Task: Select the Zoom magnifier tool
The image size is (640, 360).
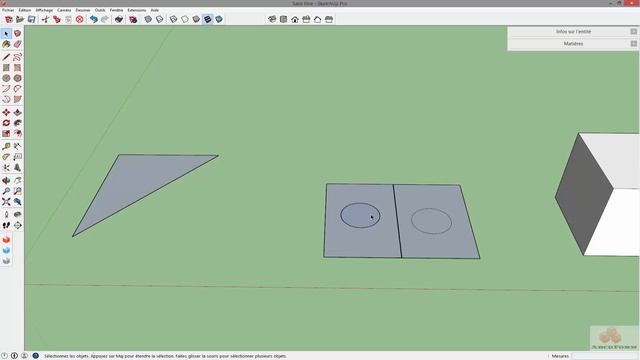Action: tap(6, 191)
